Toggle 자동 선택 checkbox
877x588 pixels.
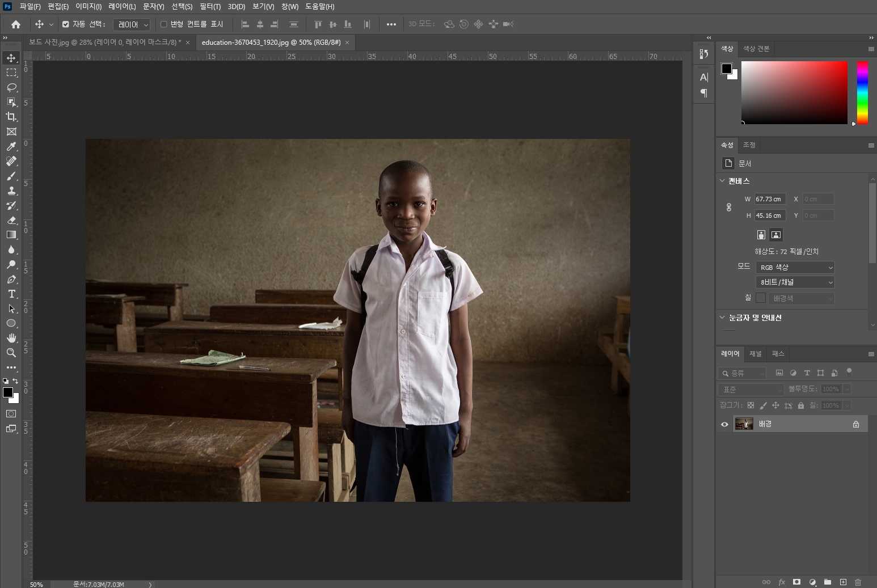[x=66, y=24]
